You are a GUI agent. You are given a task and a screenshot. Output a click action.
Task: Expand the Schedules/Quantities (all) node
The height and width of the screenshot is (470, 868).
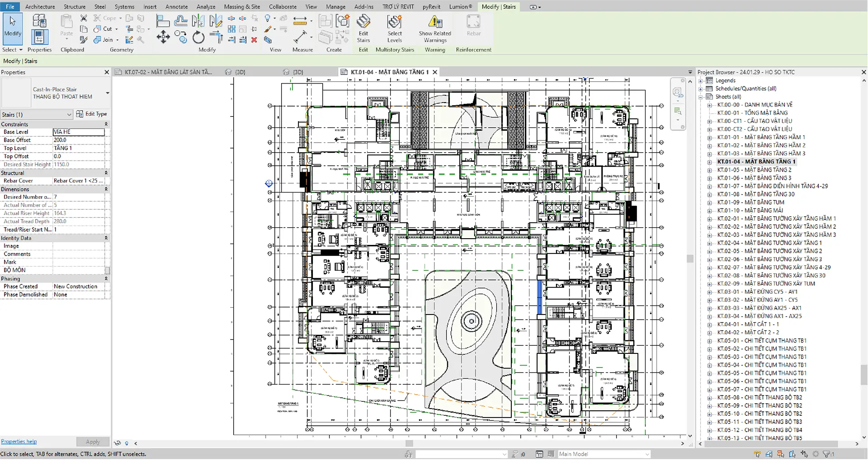pyautogui.click(x=701, y=89)
